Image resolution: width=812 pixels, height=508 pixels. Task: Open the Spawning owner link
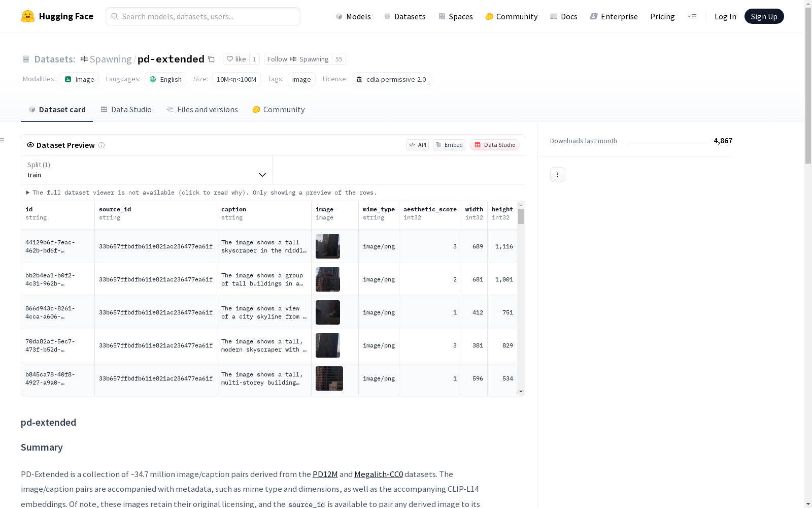tap(111, 59)
